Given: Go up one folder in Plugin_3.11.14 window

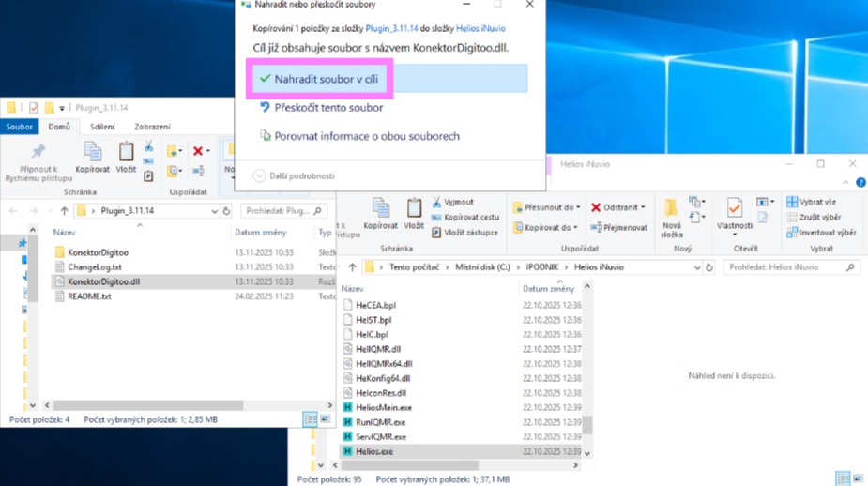Looking at the screenshot, I should click(64, 211).
